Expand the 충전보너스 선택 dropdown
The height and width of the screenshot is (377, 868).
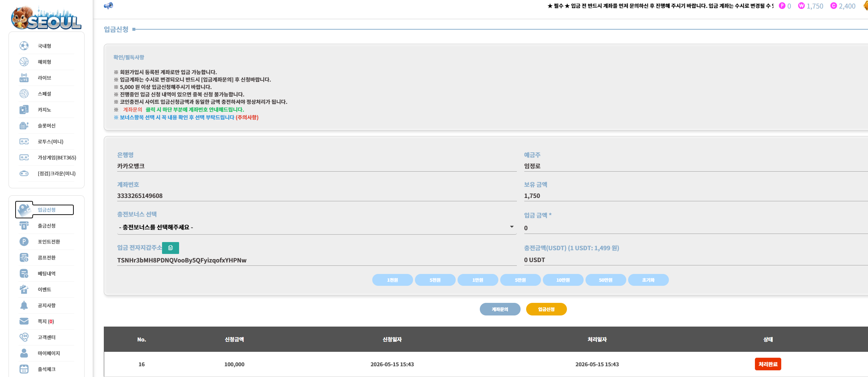[316, 227]
